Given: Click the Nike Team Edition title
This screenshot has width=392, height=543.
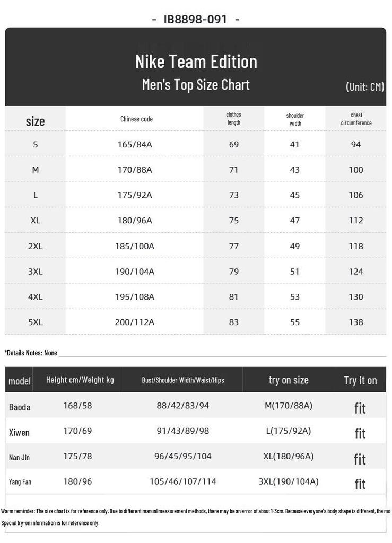Looking at the screenshot, I should click(x=196, y=62).
